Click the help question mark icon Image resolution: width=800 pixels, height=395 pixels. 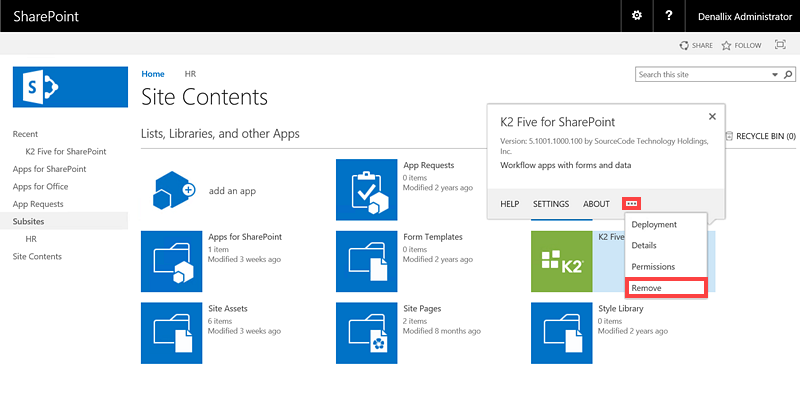point(669,16)
